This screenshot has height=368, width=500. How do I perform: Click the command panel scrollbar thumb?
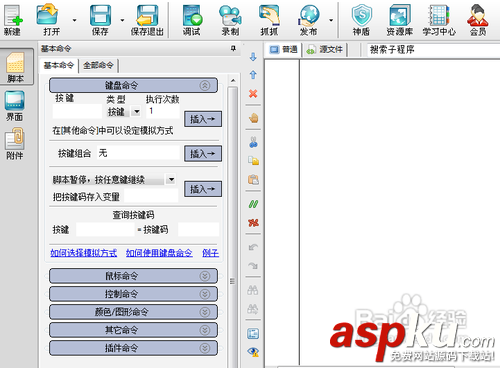coord(233,227)
